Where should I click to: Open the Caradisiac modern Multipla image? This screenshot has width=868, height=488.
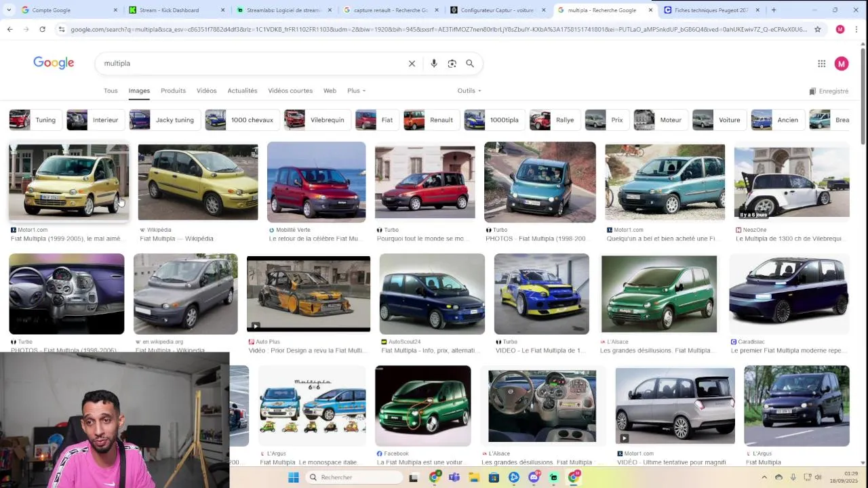[789, 293]
